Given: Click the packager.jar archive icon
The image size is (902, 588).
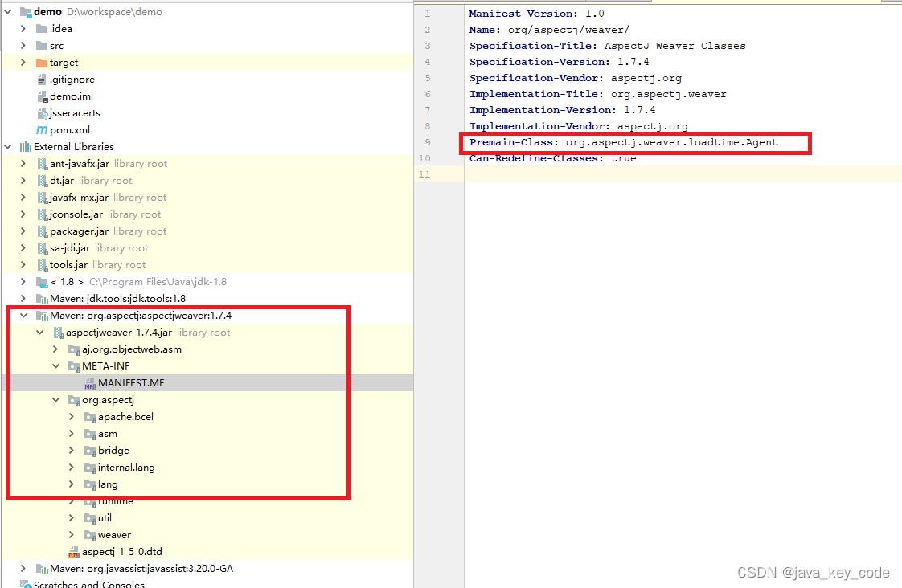Looking at the screenshot, I should tap(42, 231).
